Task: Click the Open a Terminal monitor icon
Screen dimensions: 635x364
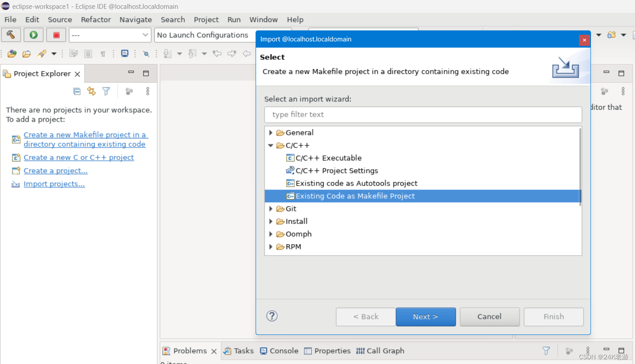Action: tap(125, 54)
